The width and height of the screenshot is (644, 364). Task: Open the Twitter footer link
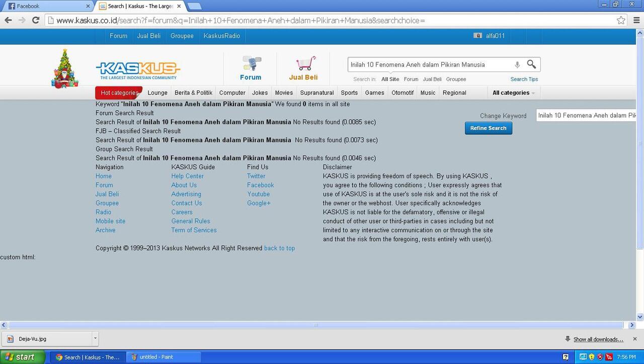point(256,176)
